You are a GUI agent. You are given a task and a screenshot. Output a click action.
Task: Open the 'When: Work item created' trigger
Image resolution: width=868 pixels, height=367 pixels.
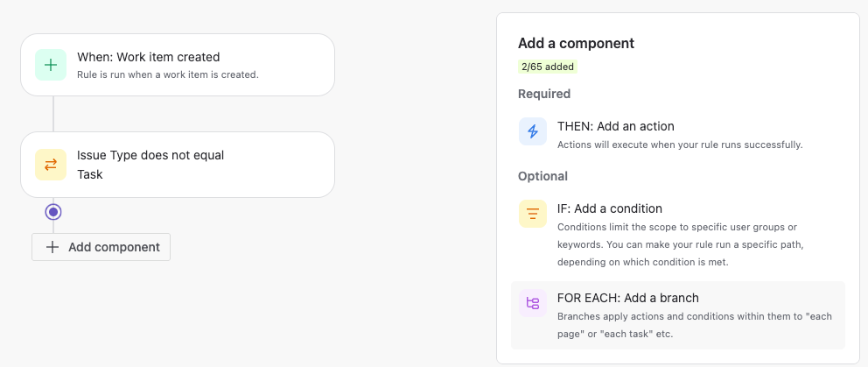pos(178,65)
